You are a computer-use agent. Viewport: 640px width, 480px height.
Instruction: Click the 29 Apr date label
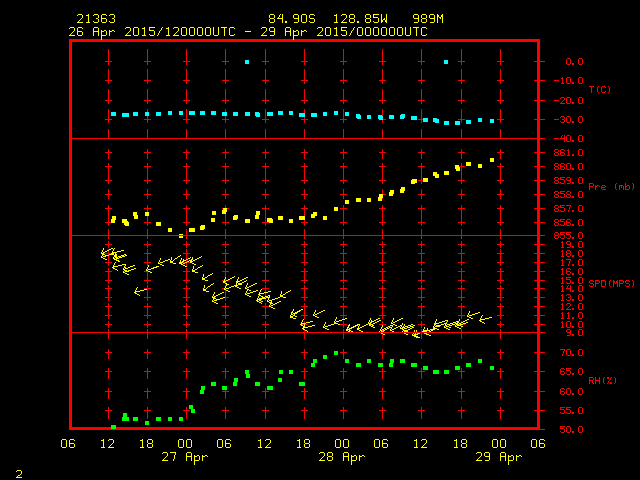pyautogui.click(x=499, y=457)
